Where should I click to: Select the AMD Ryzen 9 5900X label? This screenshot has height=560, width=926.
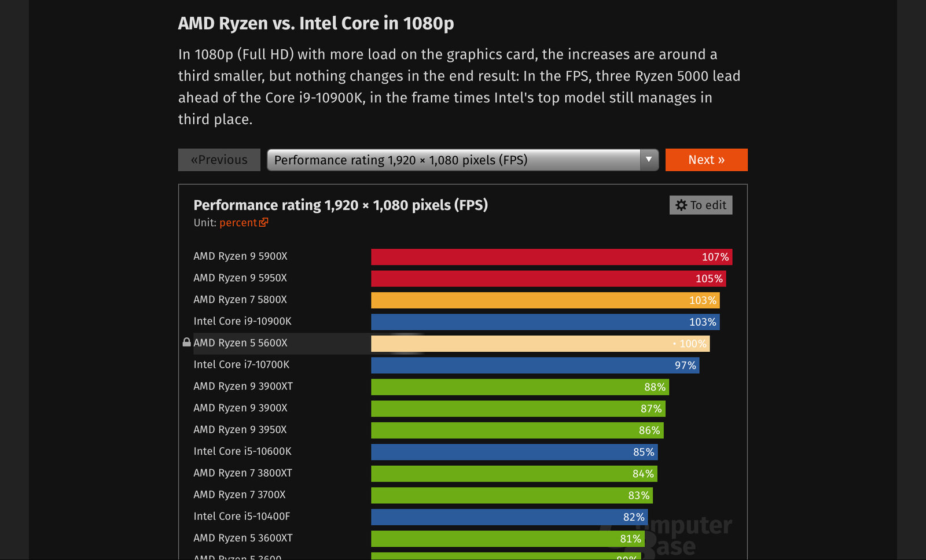(240, 256)
